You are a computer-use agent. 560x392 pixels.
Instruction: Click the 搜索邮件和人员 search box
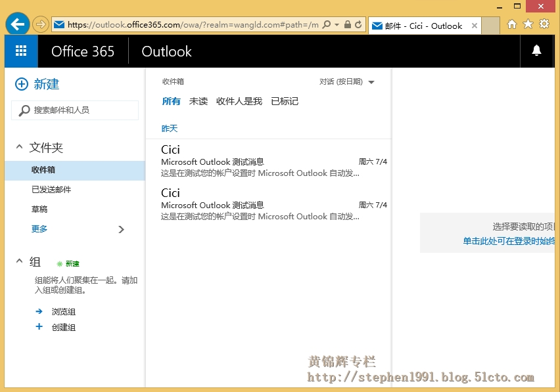pyautogui.click(x=75, y=110)
